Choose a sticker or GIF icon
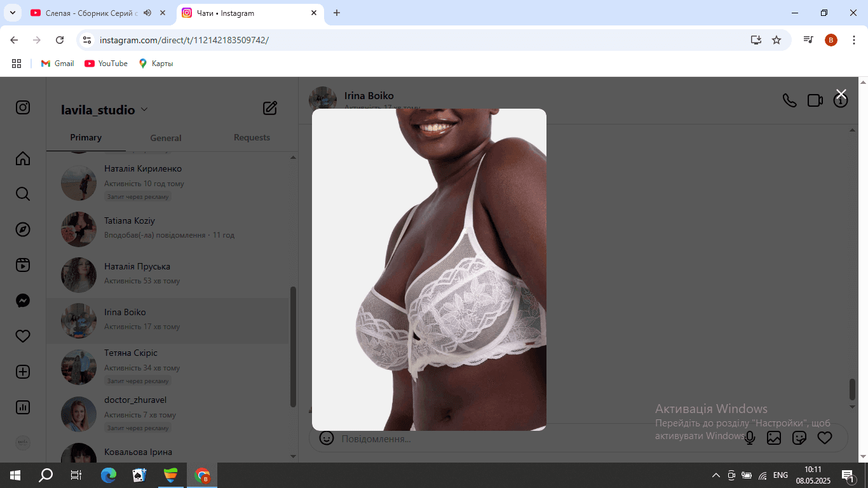 pyautogui.click(x=799, y=438)
